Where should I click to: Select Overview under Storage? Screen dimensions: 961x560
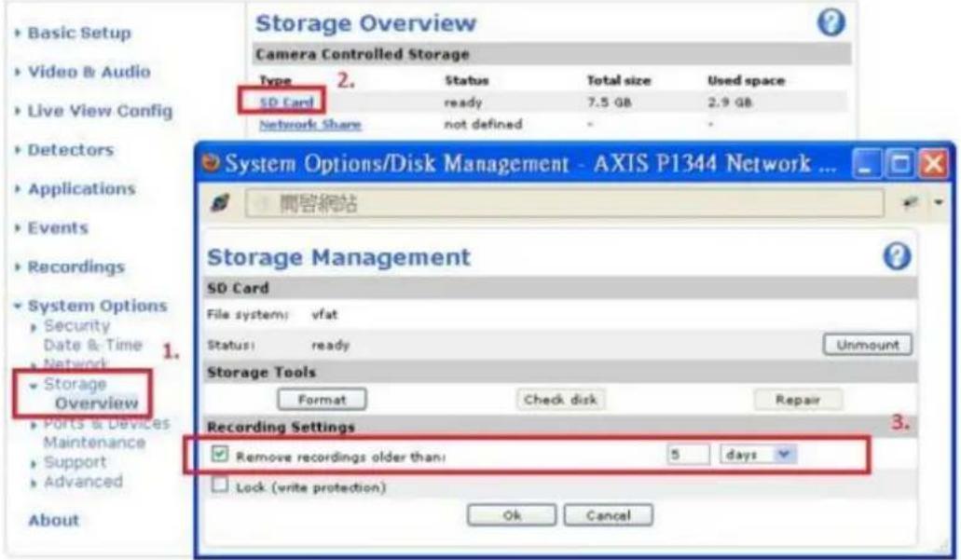tap(96, 403)
